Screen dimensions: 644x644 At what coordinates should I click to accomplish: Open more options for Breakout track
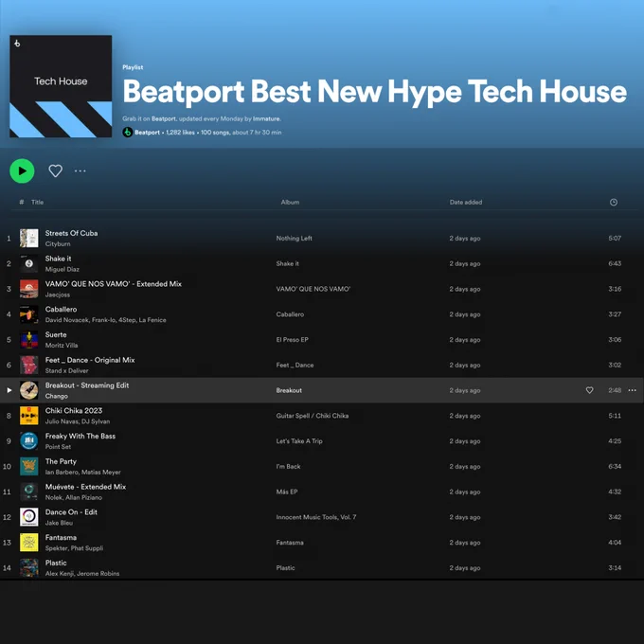(x=632, y=390)
